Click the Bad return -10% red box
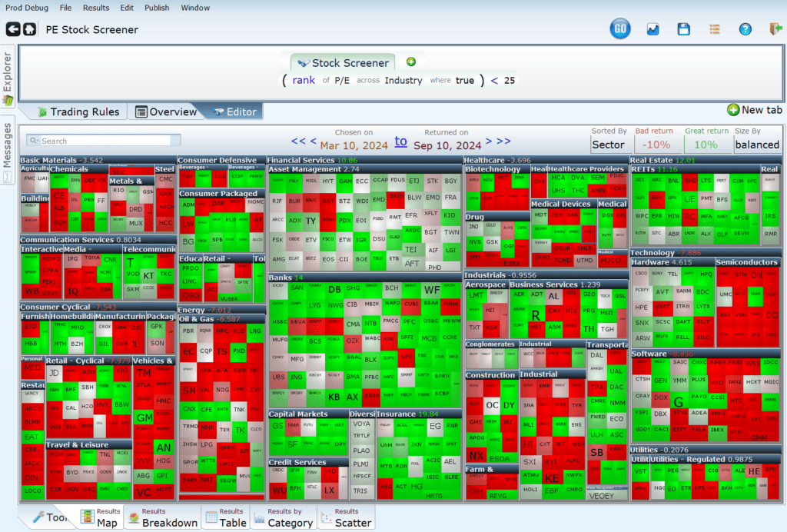Screen dimensions: 787x532 656,145
